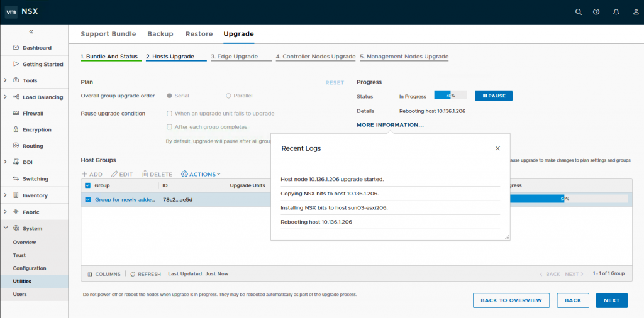
Task: Toggle the select-all Group header checkbox
Action: click(87, 185)
